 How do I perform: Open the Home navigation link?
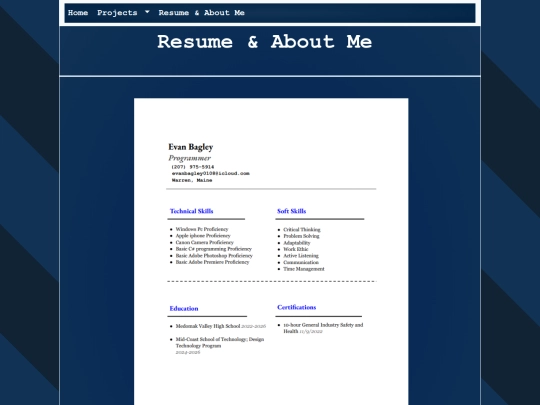click(78, 13)
